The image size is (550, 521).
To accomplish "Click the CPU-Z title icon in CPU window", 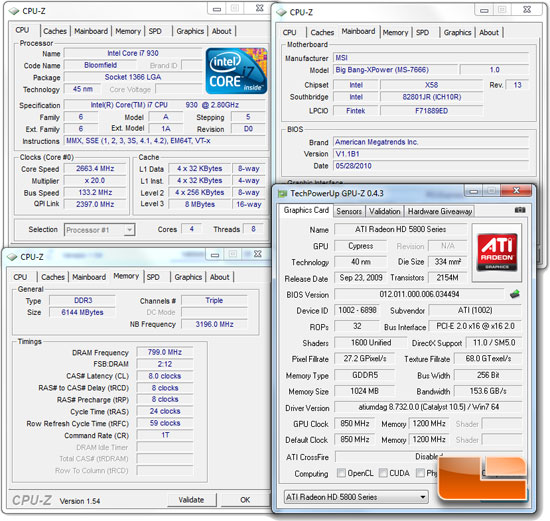I will 14,12.
